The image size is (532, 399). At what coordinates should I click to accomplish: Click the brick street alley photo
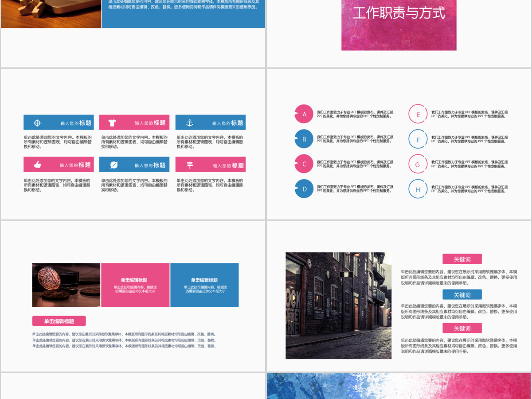click(x=339, y=305)
